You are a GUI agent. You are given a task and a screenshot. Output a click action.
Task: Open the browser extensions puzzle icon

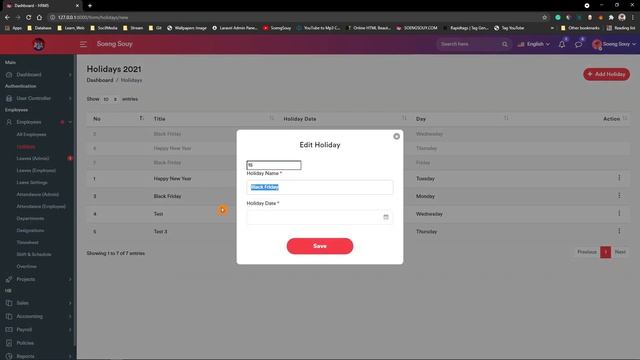(611, 18)
